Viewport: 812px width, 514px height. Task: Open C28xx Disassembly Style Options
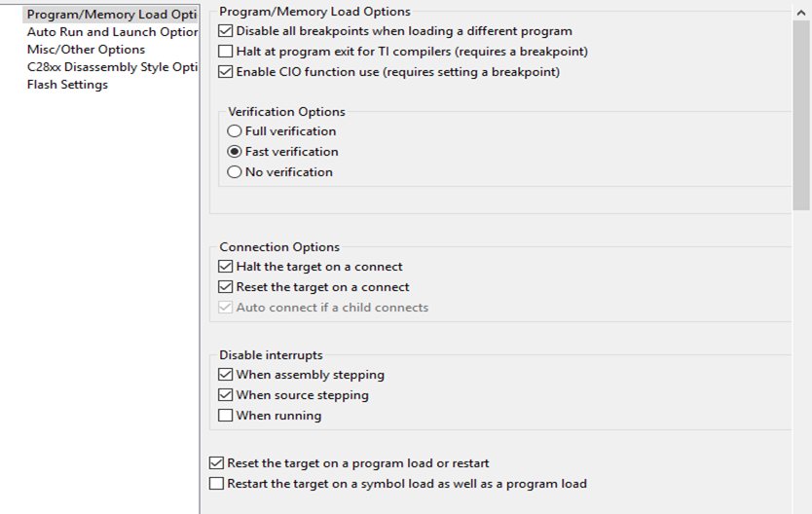click(x=112, y=67)
